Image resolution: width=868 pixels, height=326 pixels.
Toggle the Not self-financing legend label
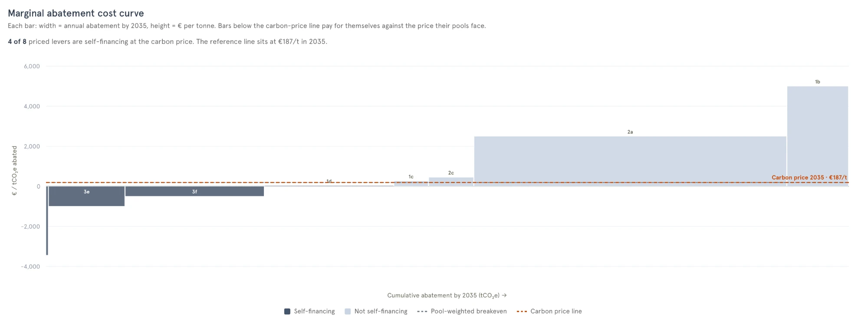(x=381, y=311)
